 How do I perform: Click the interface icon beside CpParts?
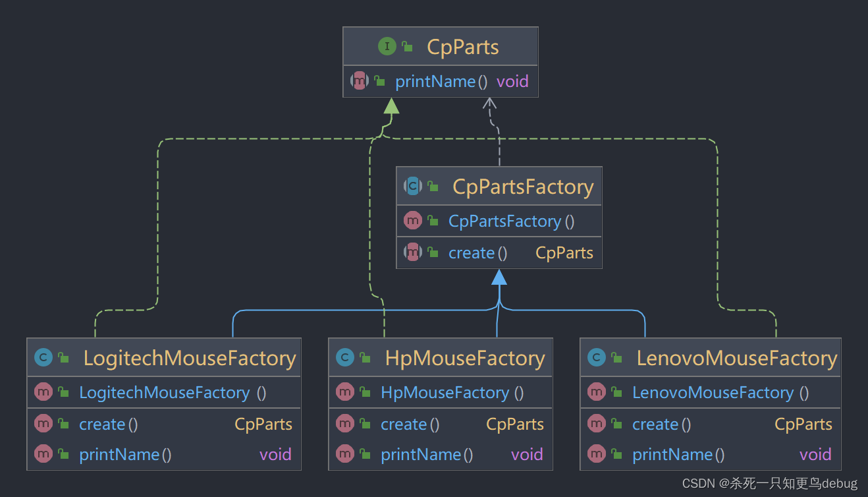pos(387,46)
